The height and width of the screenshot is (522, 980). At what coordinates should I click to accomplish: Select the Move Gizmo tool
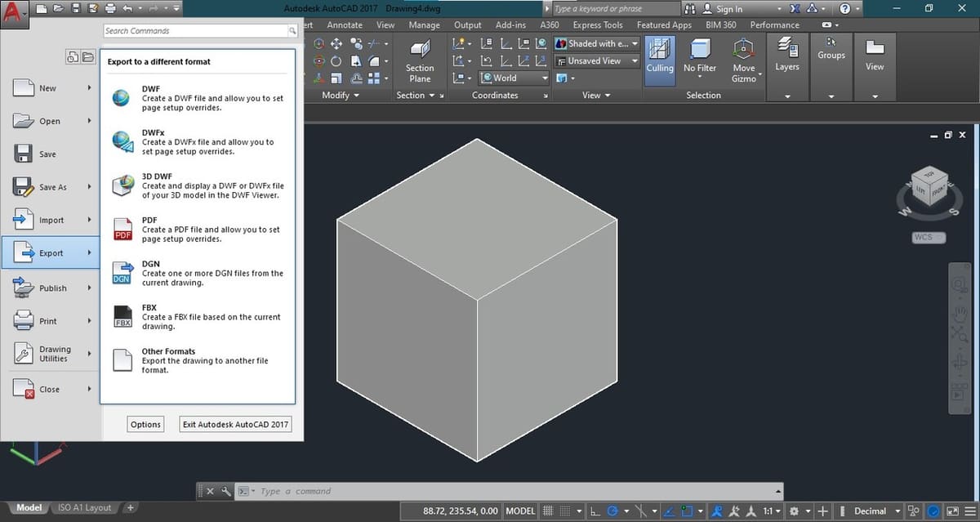click(743, 51)
